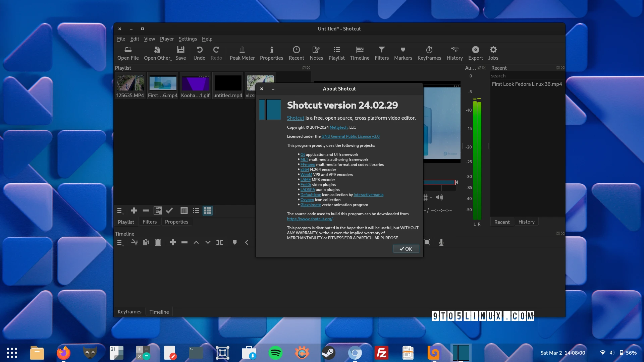Follow the GNU General Public License v3.0 link
The height and width of the screenshot is (362, 644).
tap(351, 136)
